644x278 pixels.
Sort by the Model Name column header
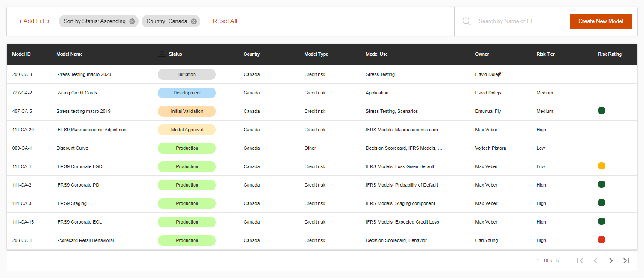click(x=70, y=54)
